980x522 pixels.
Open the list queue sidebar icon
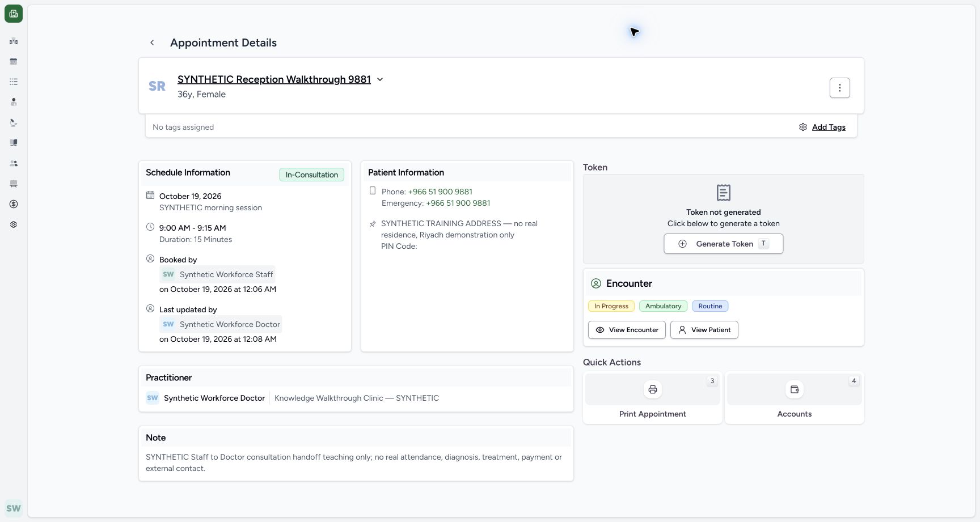[x=14, y=82]
